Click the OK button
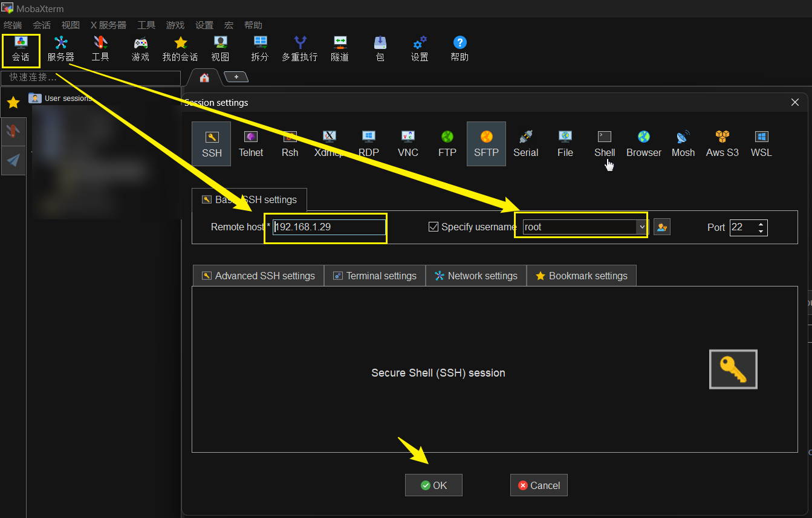The width and height of the screenshot is (812, 518). (434, 485)
